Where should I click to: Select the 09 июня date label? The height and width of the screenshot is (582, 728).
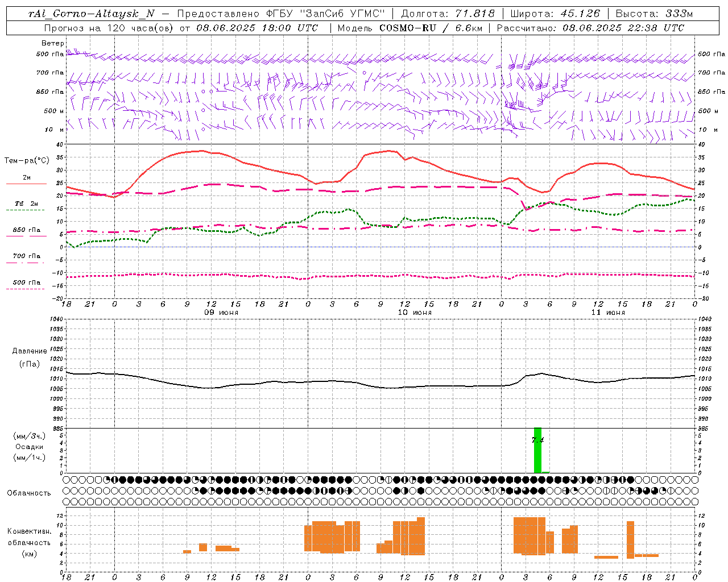tap(221, 313)
